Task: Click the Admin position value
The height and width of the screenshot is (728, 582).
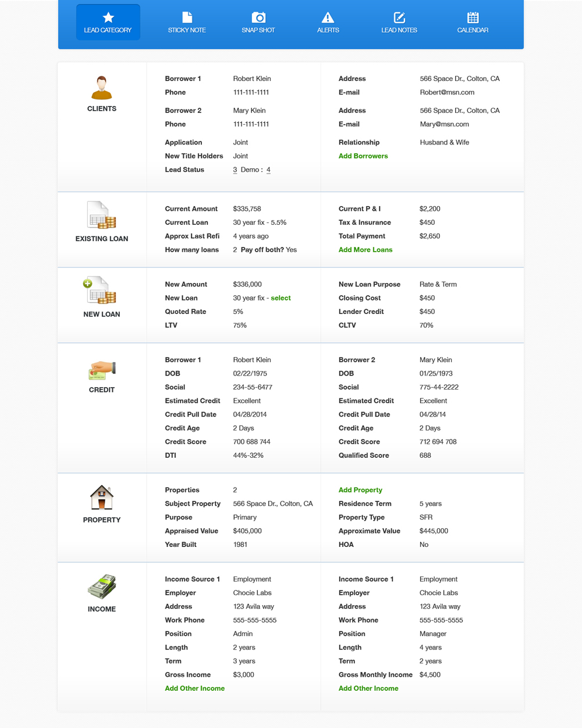Action: tap(243, 634)
